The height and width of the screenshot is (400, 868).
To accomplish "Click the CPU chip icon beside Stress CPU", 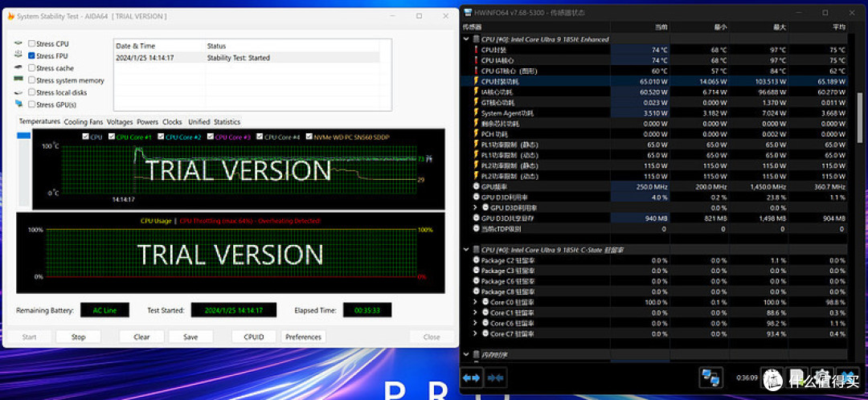I will [18, 43].
